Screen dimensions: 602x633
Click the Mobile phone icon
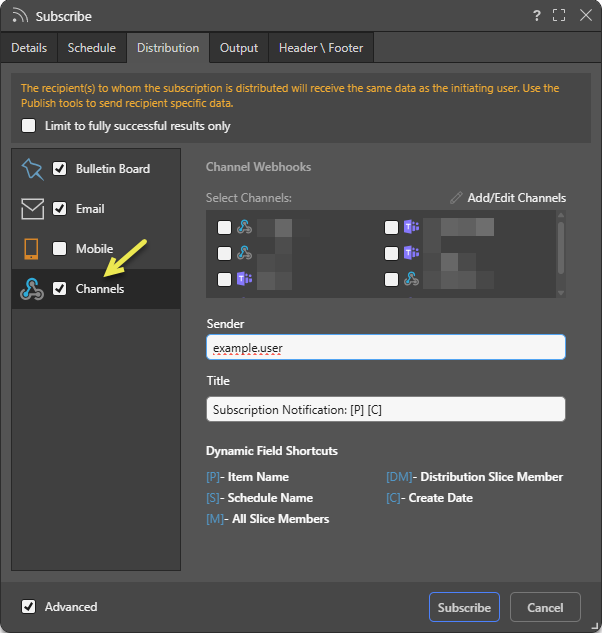(32, 249)
